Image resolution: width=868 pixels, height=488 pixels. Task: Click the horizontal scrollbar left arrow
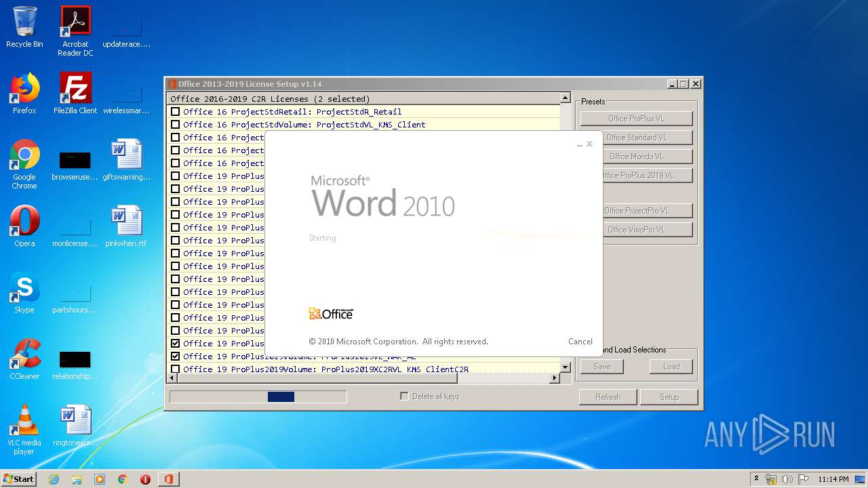coord(172,378)
